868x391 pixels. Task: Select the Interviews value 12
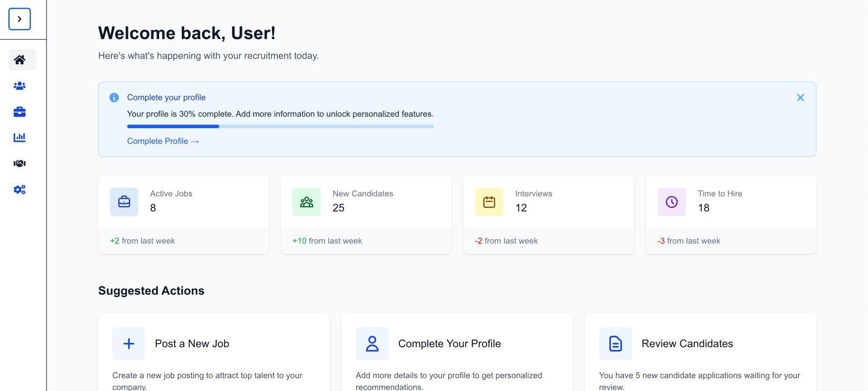coord(521,208)
